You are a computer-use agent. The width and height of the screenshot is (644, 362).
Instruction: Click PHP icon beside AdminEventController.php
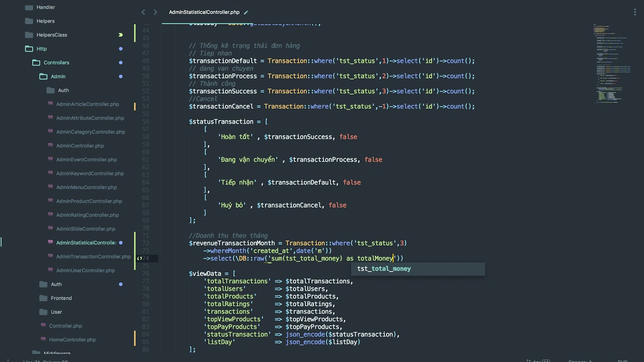point(50,159)
